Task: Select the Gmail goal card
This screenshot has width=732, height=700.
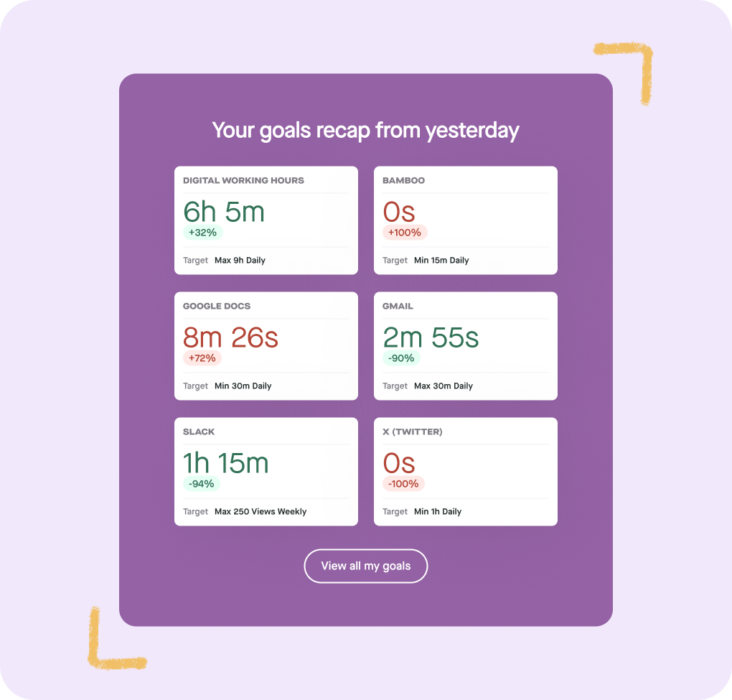Action: click(465, 345)
